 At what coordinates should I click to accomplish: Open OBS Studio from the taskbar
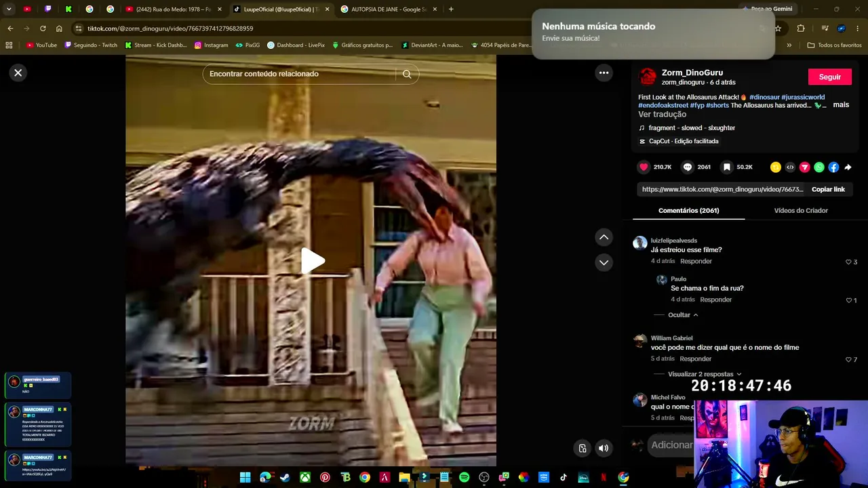tap(484, 477)
